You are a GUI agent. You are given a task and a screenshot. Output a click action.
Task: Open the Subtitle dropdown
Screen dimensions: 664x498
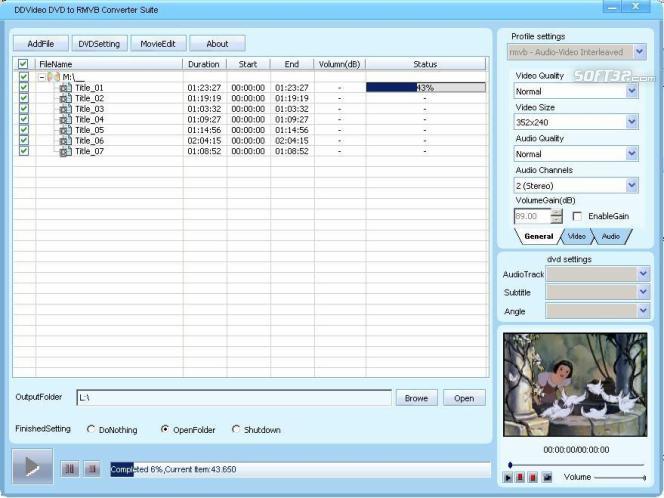[x=643, y=292]
